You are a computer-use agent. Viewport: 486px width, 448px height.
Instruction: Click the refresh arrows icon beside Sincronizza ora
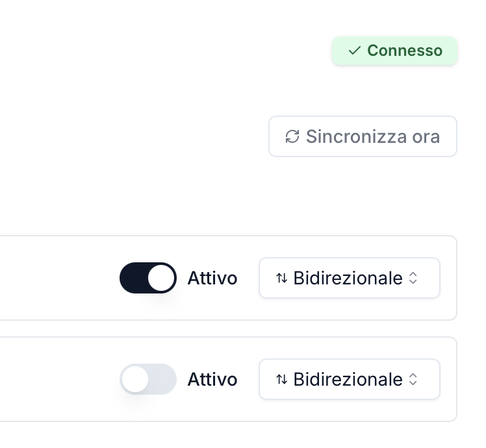coord(292,136)
